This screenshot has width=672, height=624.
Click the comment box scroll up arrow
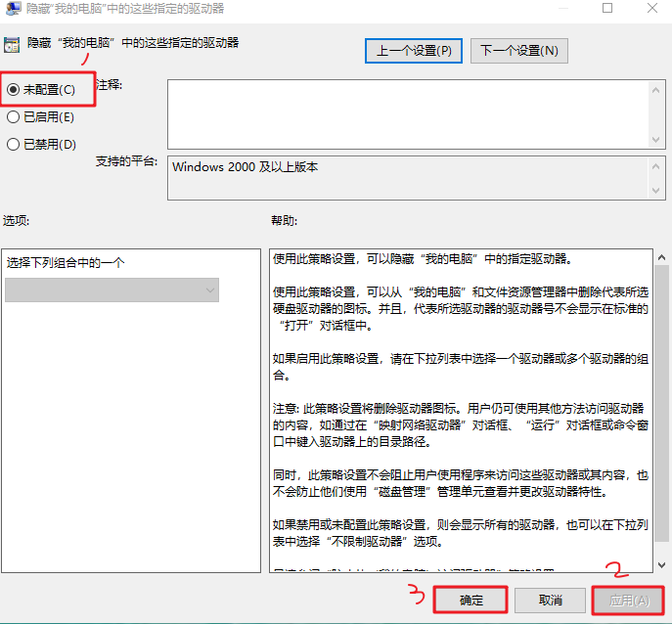click(657, 89)
